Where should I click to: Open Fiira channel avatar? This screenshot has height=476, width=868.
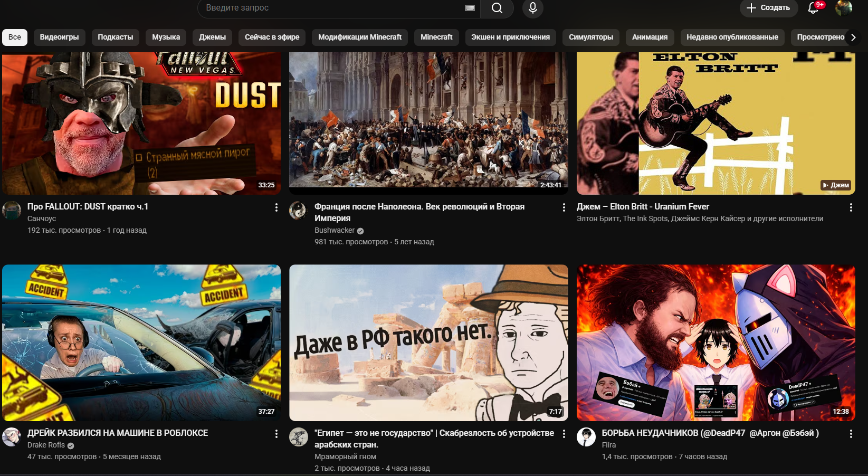click(x=586, y=437)
